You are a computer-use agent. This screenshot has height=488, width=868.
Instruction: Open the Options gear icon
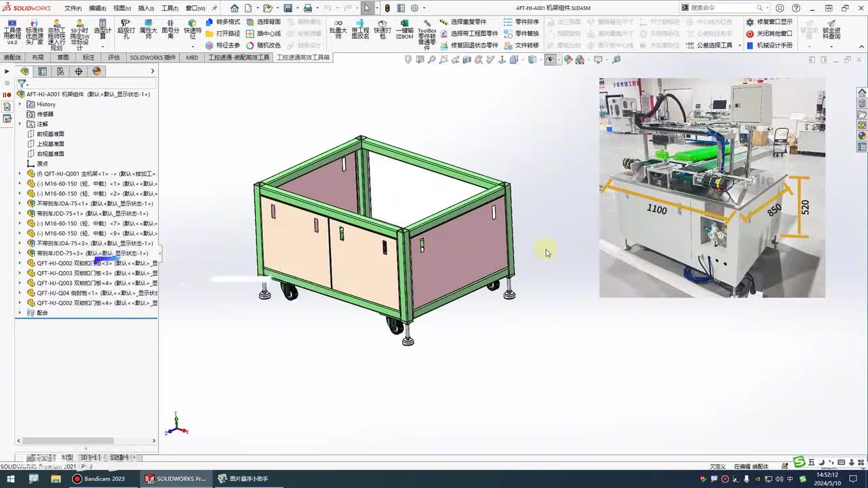pos(414,8)
